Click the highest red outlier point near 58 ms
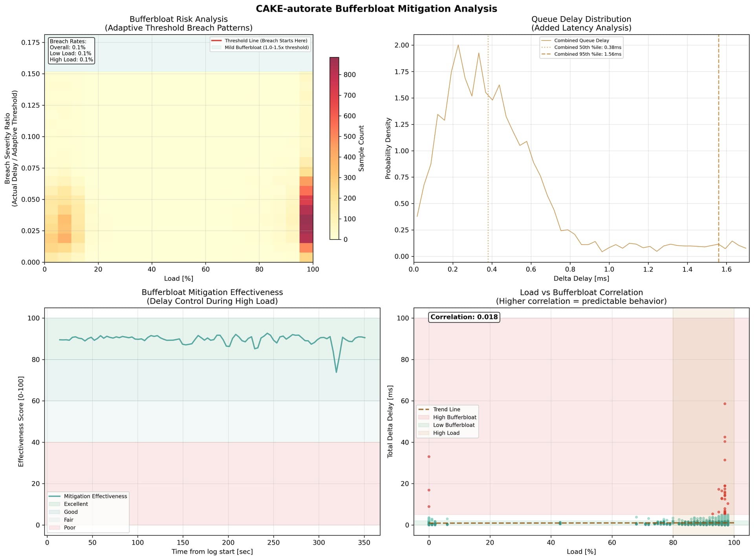754x560 pixels. [725, 404]
